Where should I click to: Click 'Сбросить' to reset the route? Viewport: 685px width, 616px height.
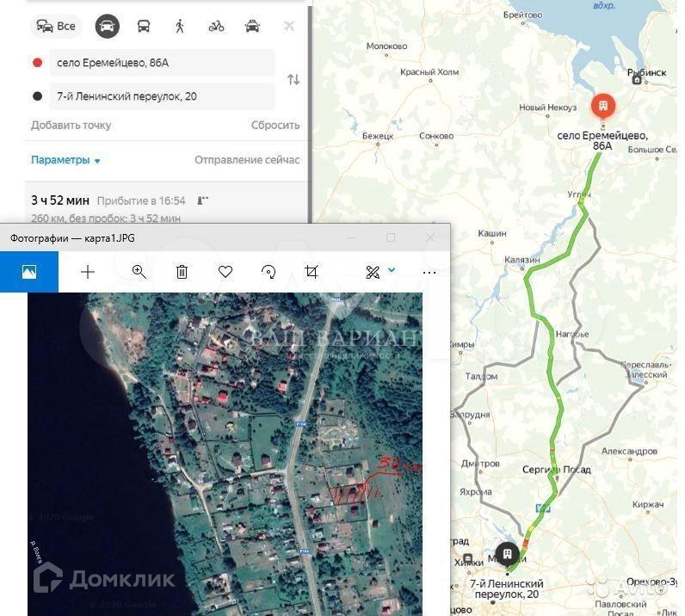(x=275, y=125)
